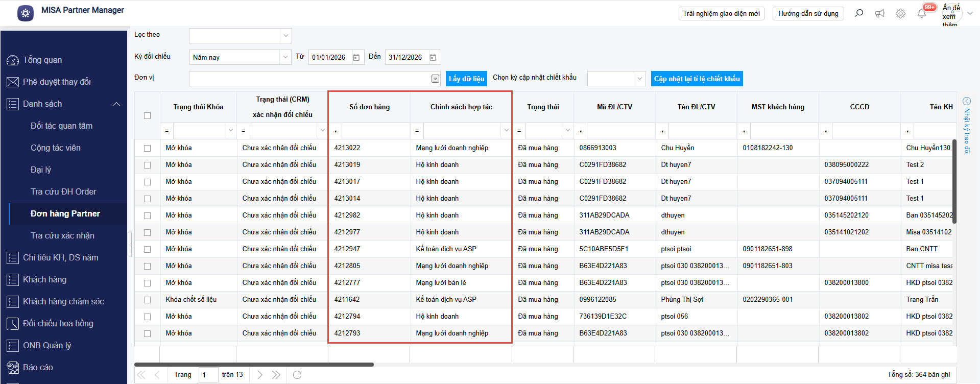Open the notifications bell icon
The height and width of the screenshot is (384, 980).
921,13
